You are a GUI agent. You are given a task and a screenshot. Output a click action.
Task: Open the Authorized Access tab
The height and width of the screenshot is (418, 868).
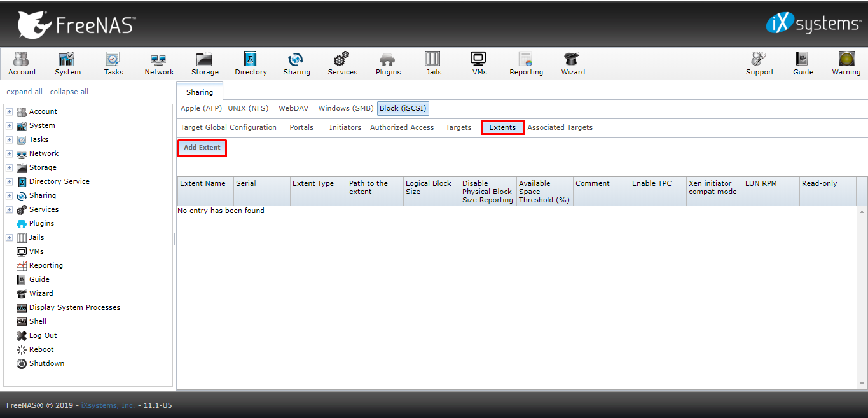[402, 127]
